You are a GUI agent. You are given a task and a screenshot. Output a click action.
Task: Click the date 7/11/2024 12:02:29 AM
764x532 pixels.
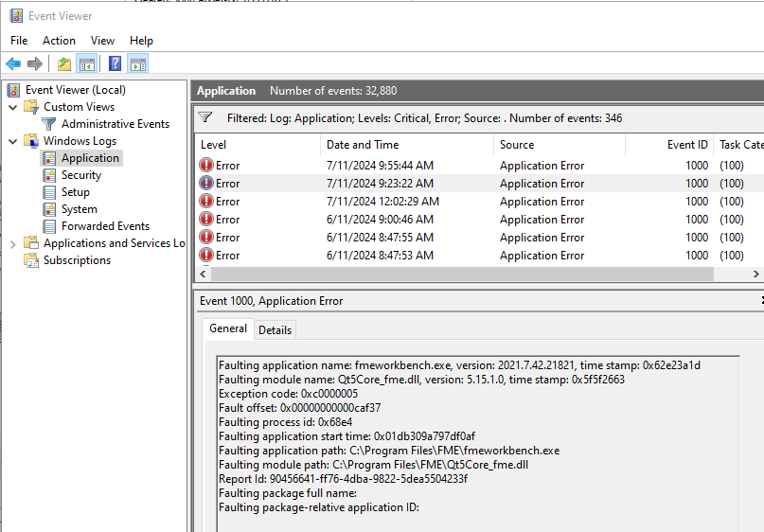point(382,202)
